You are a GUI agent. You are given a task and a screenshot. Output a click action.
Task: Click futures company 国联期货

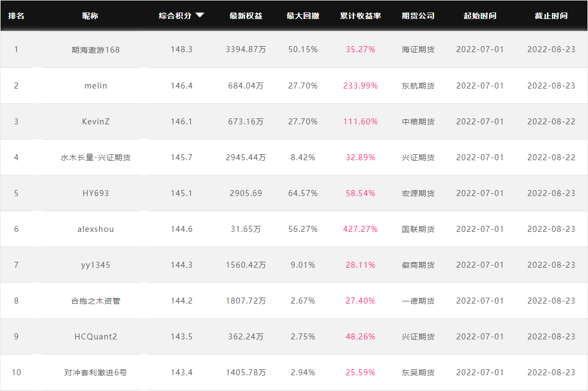pos(418,229)
